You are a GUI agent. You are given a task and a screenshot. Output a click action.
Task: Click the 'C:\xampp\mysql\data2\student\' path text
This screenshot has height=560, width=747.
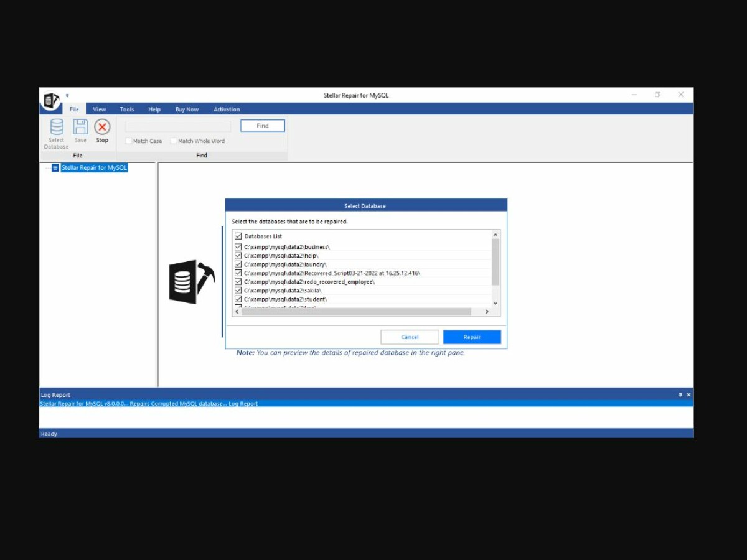(x=286, y=299)
